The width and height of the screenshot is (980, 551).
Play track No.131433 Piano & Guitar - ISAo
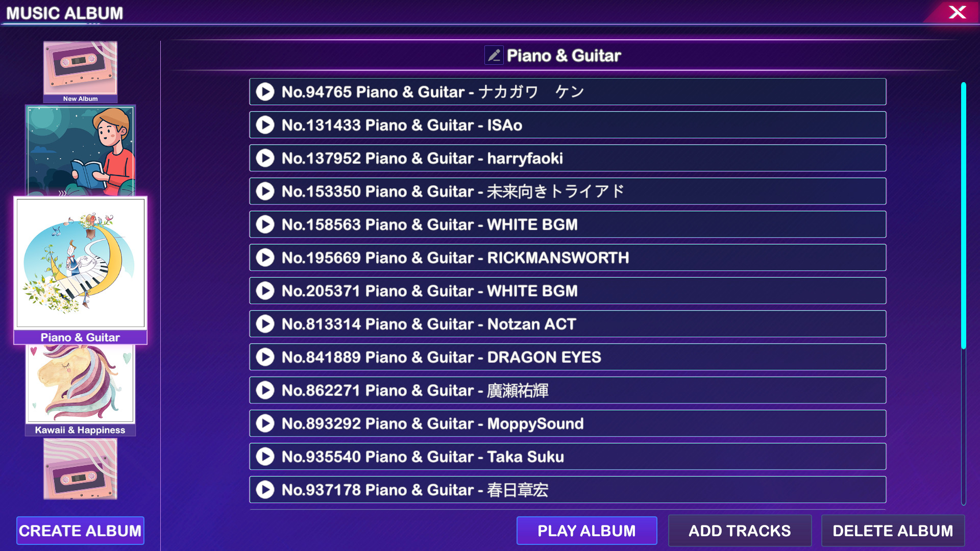(x=266, y=124)
